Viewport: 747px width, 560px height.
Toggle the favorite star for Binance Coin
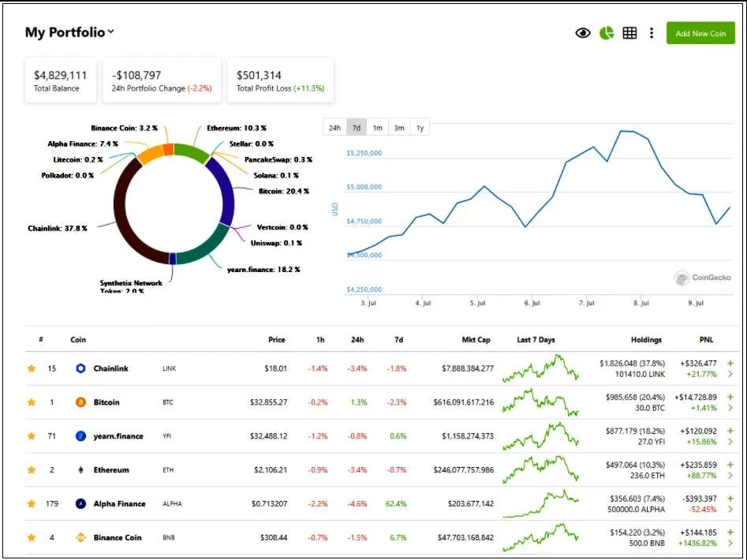(x=32, y=537)
